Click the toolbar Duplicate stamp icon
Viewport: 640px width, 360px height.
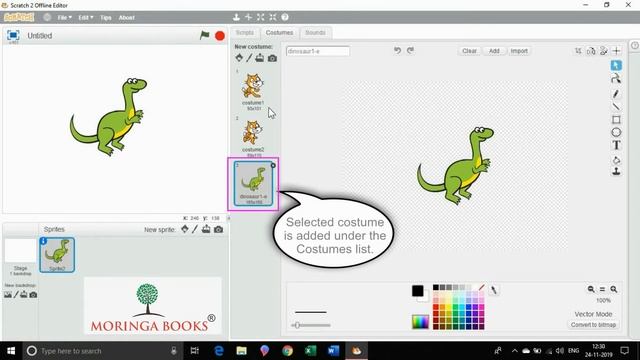click(x=236, y=17)
